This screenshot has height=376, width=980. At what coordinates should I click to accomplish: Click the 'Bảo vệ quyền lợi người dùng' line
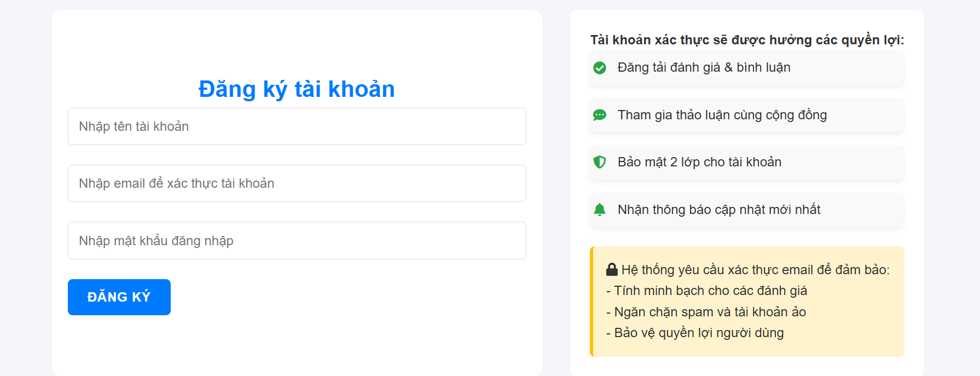[x=695, y=333]
